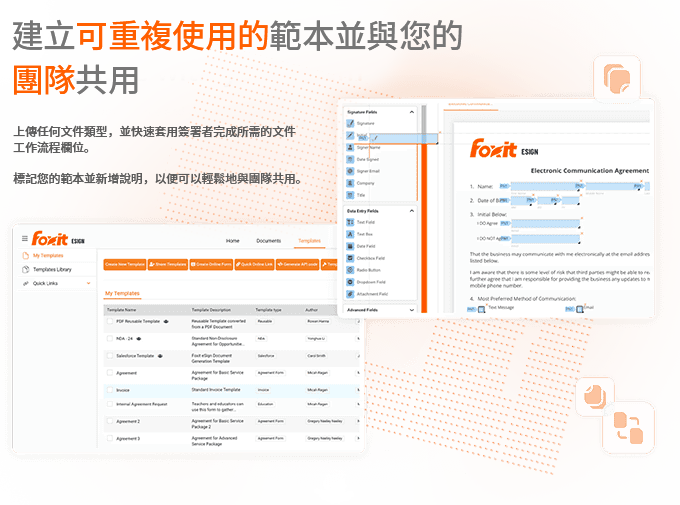Check the Invoice row checkbox
This screenshot has width=680, height=505.
click(110, 390)
